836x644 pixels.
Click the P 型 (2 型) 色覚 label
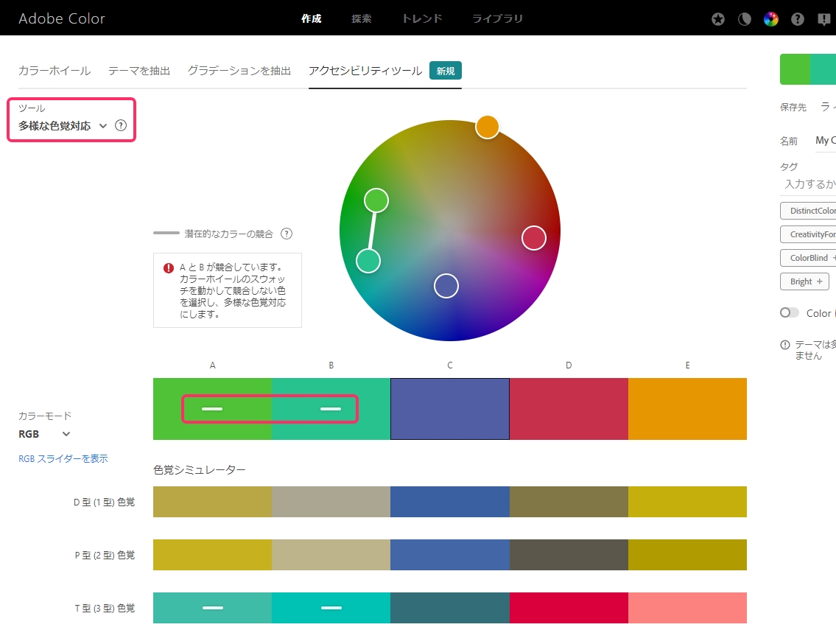click(105, 555)
